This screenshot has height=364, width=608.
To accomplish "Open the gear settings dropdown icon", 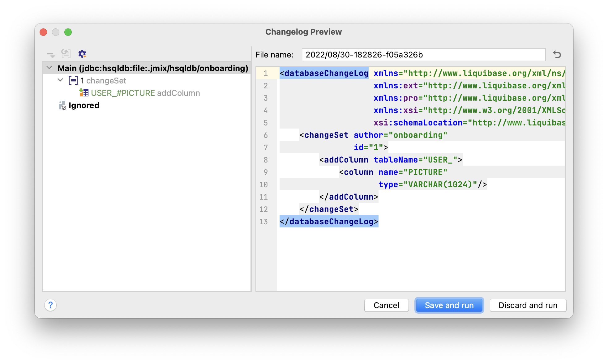I will 82,54.
